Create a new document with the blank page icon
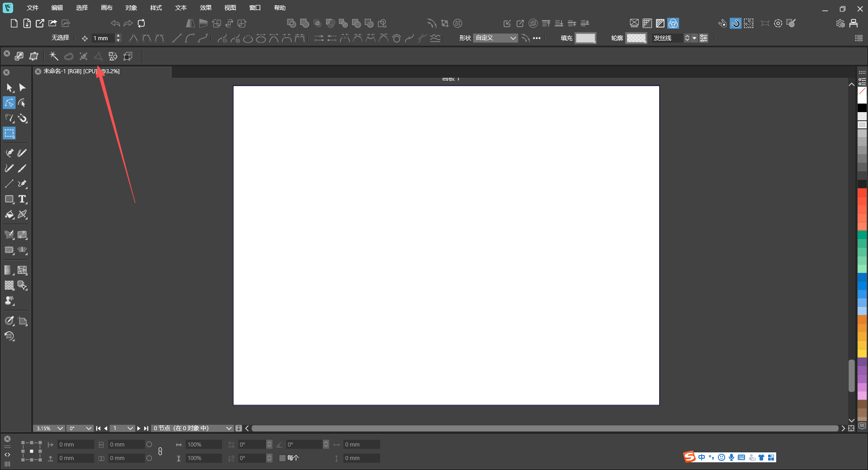 click(x=14, y=23)
